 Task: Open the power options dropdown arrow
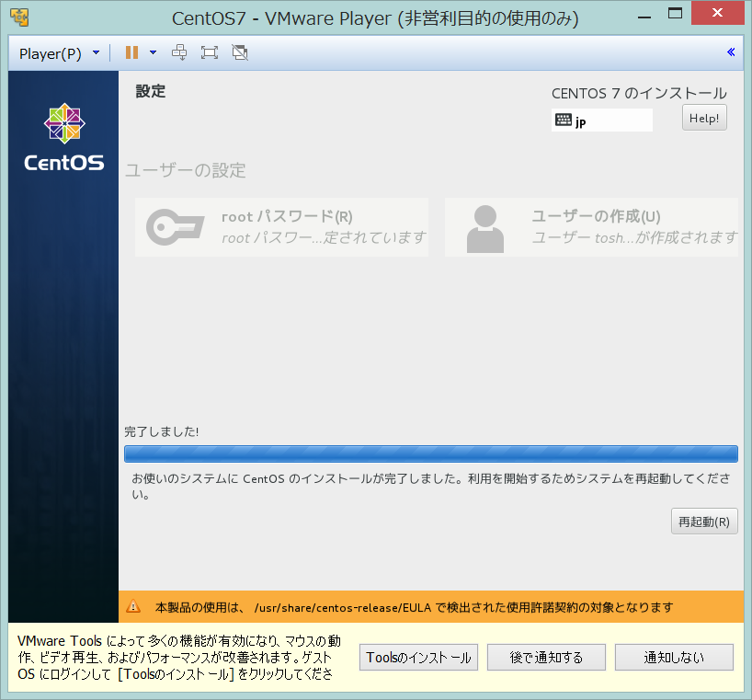153,52
